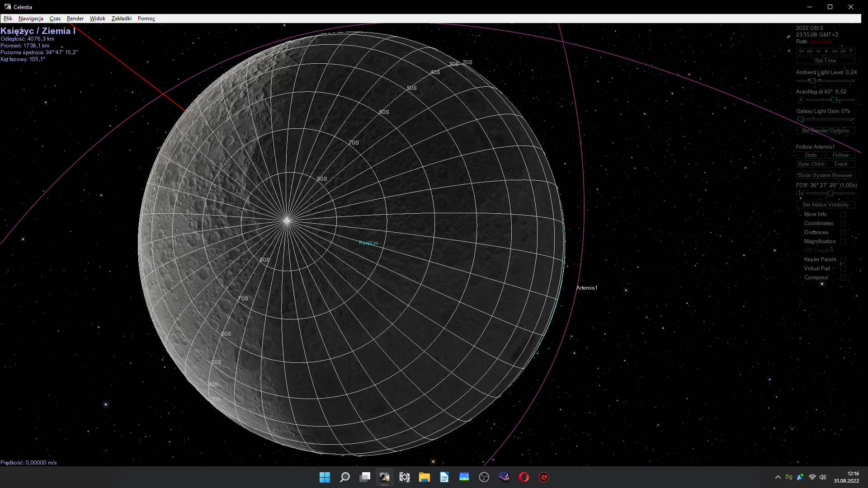Image resolution: width=868 pixels, height=488 pixels.
Task: Open File Explorer from the taskbar
Action: 424,477
